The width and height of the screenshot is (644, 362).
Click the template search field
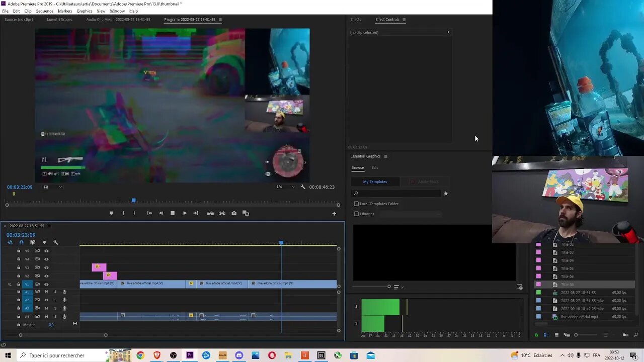coord(396,194)
